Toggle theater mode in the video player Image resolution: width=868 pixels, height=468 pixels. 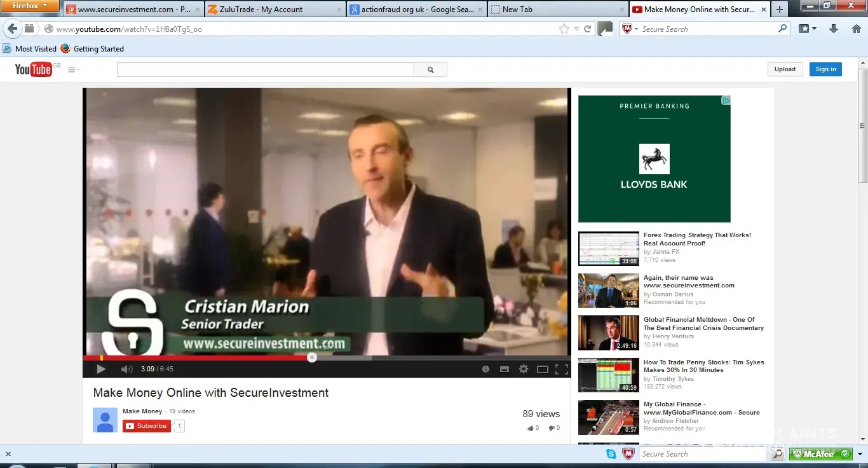click(543, 369)
